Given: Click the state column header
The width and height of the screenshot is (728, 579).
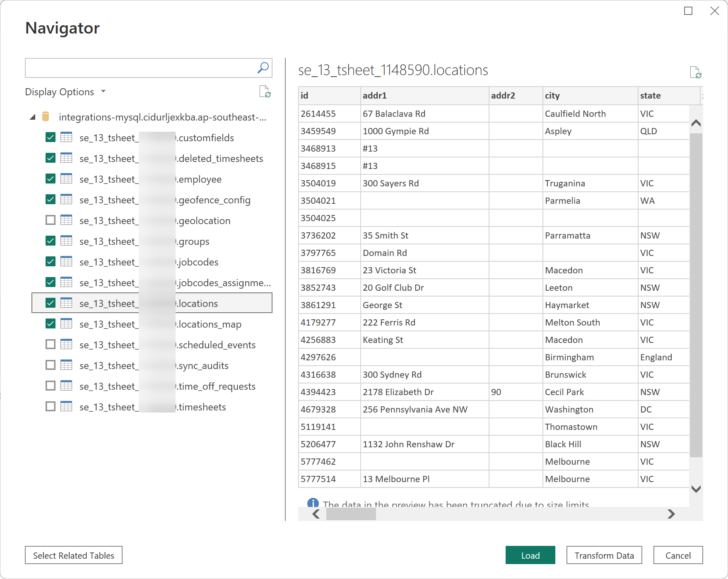Looking at the screenshot, I should coord(669,95).
